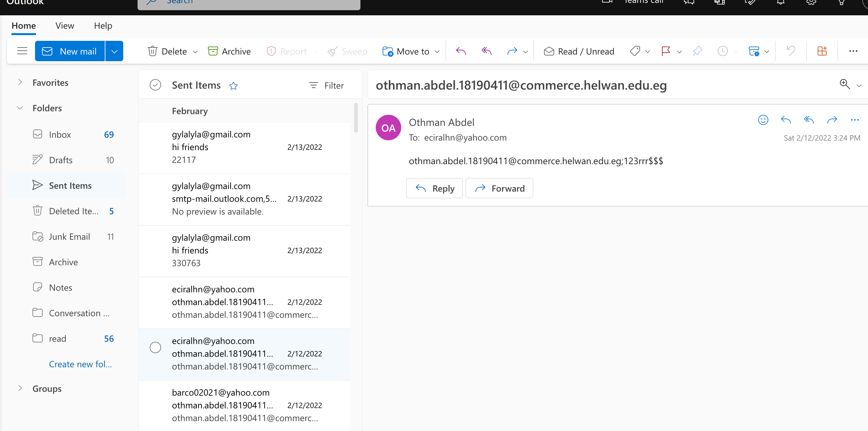Toggle the hamburger navigation pane button
This screenshot has width=868, height=431.
click(x=22, y=51)
